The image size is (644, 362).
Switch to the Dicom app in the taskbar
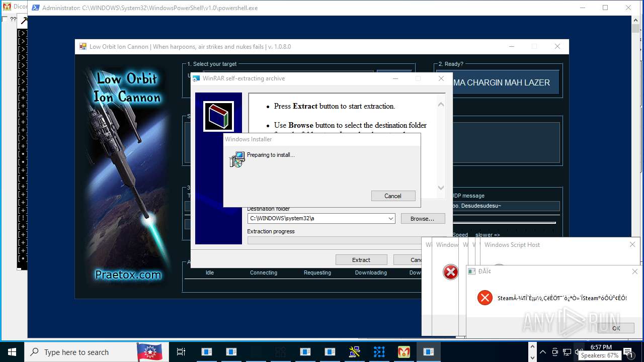pyautogui.click(x=404, y=352)
